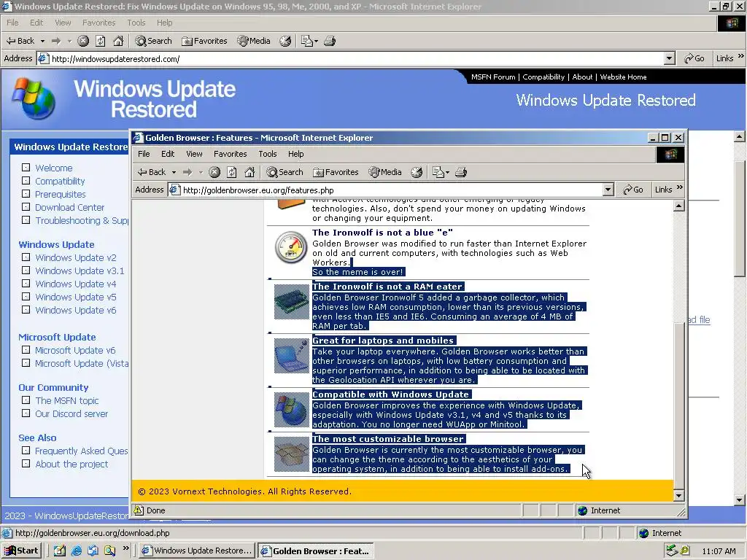This screenshot has width=747, height=560.
Task: Expand address dropdown in Windows Update Restored window
Action: click(670, 58)
